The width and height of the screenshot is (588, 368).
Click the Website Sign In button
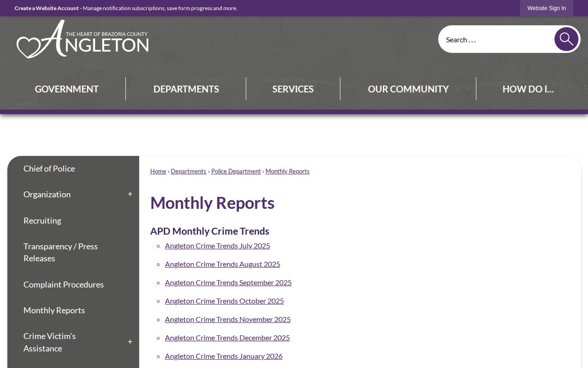tap(547, 8)
